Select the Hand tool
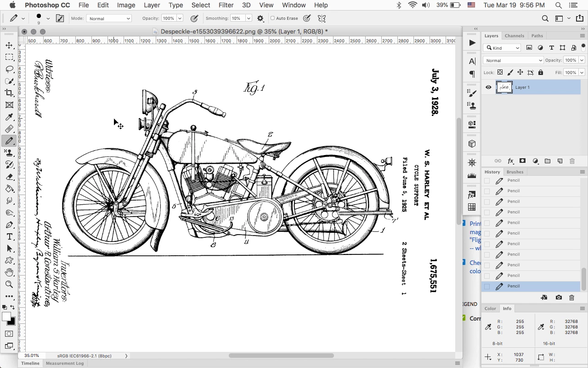This screenshot has width=588, height=368. point(9,272)
